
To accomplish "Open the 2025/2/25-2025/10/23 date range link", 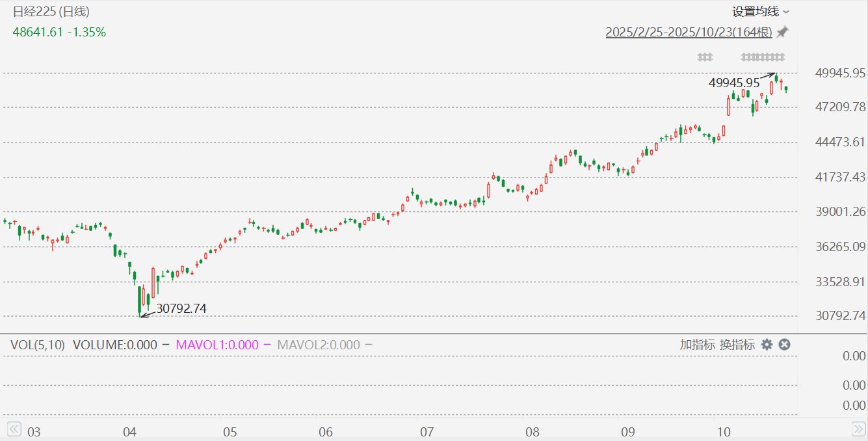I will [689, 32].
